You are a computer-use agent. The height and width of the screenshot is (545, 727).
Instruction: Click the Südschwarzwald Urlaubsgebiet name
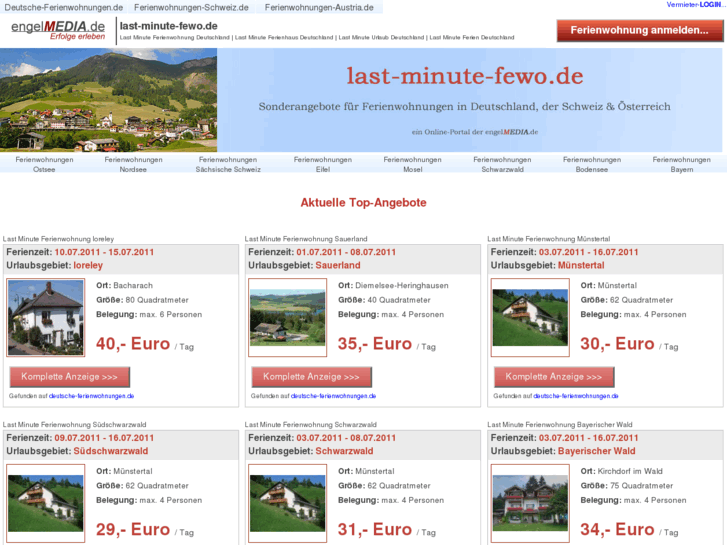(x=111, y=451)
